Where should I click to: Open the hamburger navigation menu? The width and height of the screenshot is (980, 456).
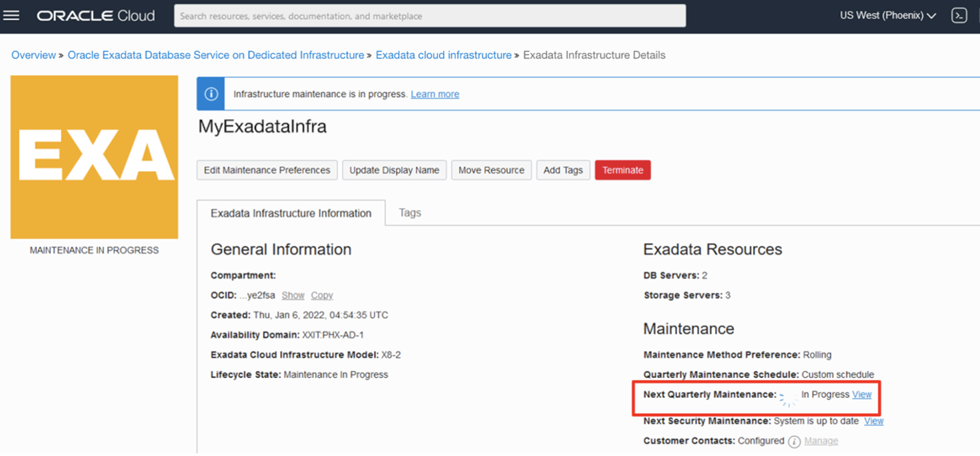[x=12, y=15]
